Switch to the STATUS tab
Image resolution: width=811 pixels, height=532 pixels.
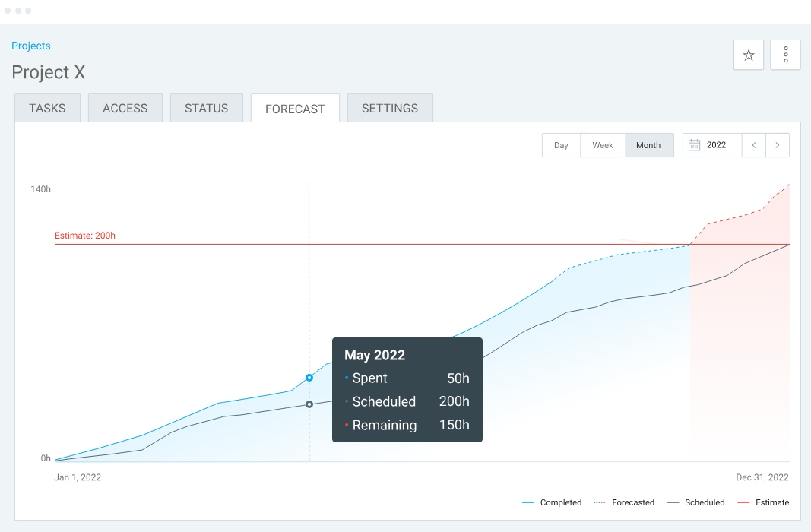point(206,108)
